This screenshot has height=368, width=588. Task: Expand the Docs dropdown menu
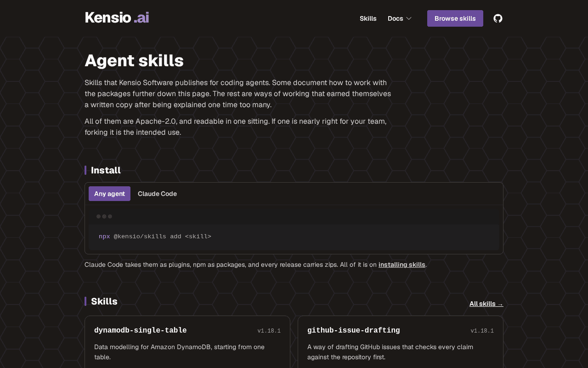coord(400,18)
